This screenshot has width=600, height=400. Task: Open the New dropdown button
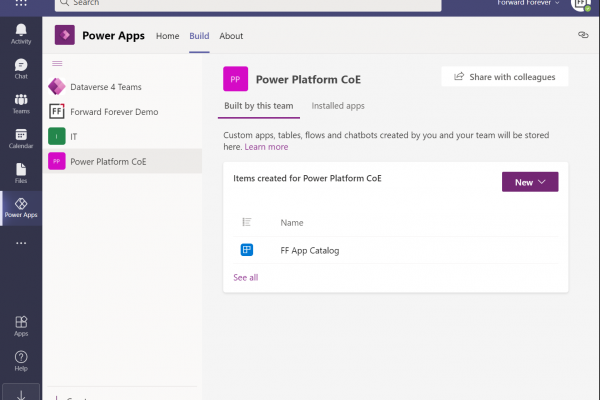530,182
